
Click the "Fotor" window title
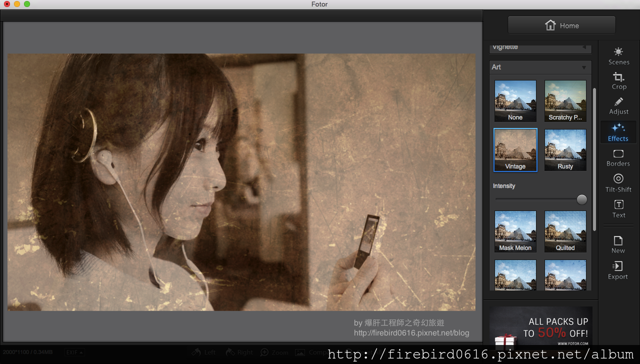click(319, 4)
